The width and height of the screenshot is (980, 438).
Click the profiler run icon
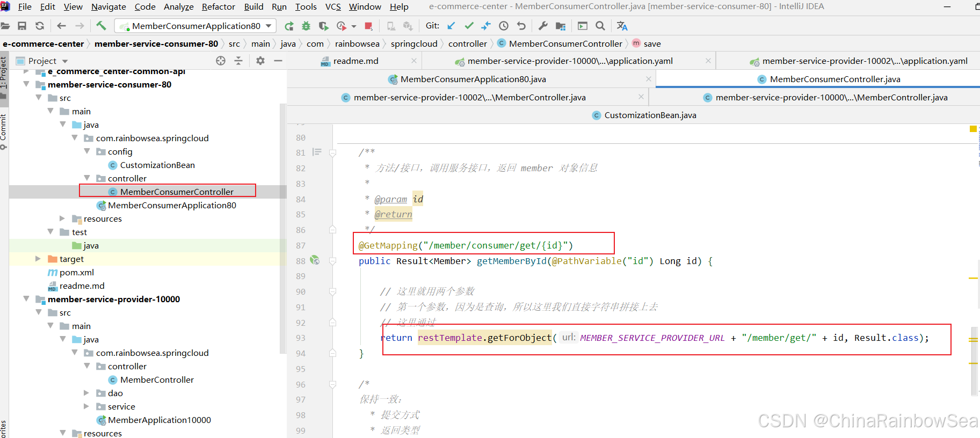click(341, 26)
